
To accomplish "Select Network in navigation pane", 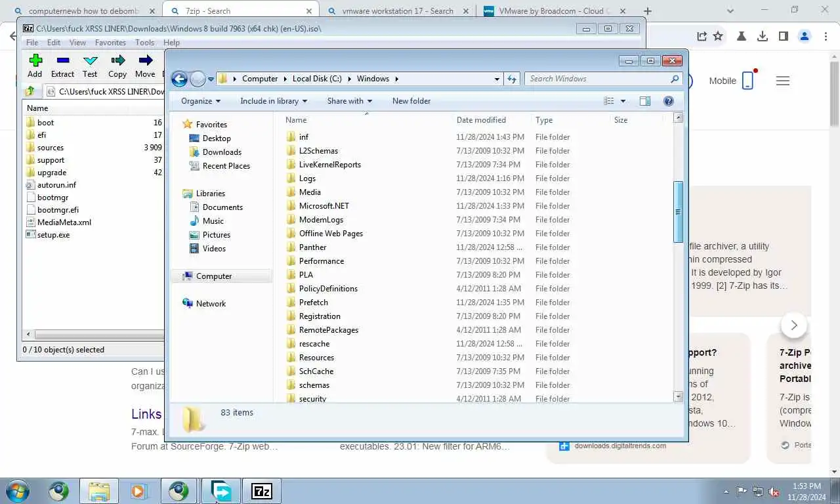I will click(211, 304).
